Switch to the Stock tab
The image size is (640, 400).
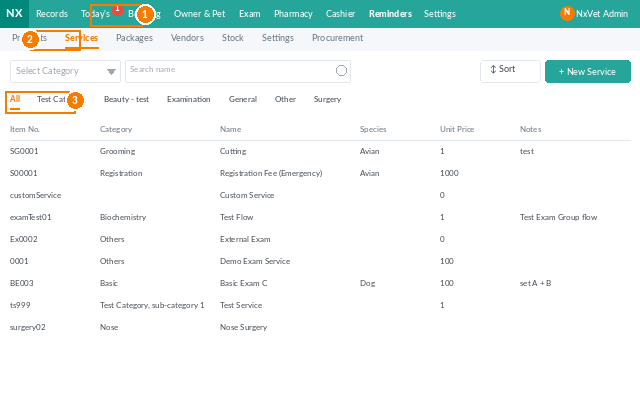233,38
